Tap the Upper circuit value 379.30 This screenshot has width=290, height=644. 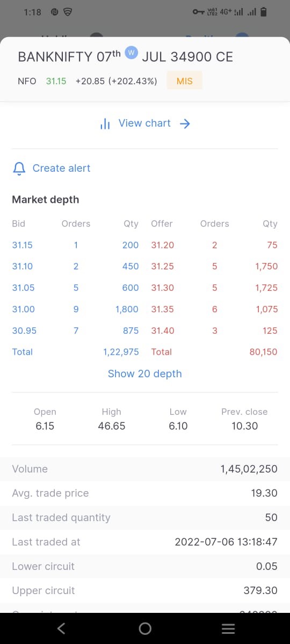pos(260,590)
